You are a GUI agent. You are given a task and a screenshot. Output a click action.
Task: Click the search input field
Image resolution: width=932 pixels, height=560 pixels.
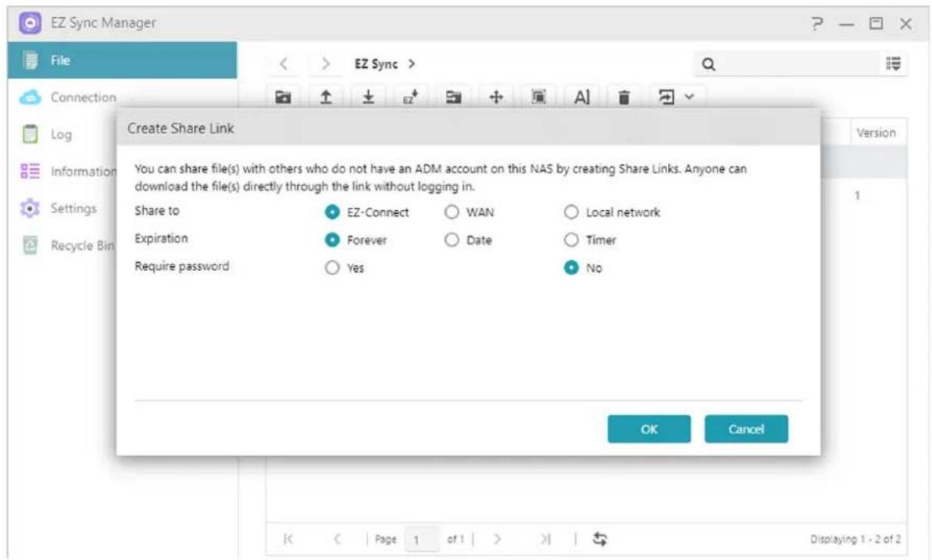click(789, 64)
